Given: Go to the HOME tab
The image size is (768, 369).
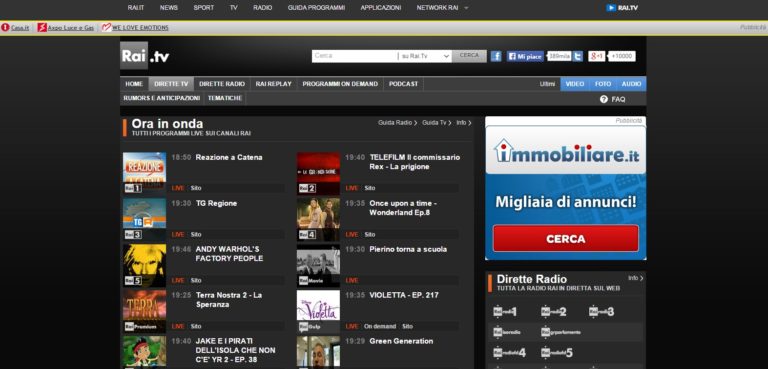Looking at the screenshot, I should (x=134, y=84).
